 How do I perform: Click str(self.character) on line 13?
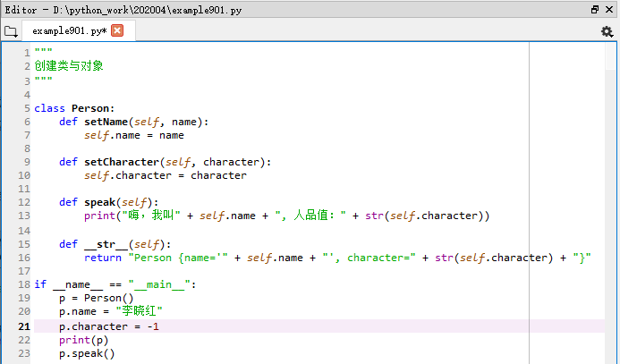(424, 216)
